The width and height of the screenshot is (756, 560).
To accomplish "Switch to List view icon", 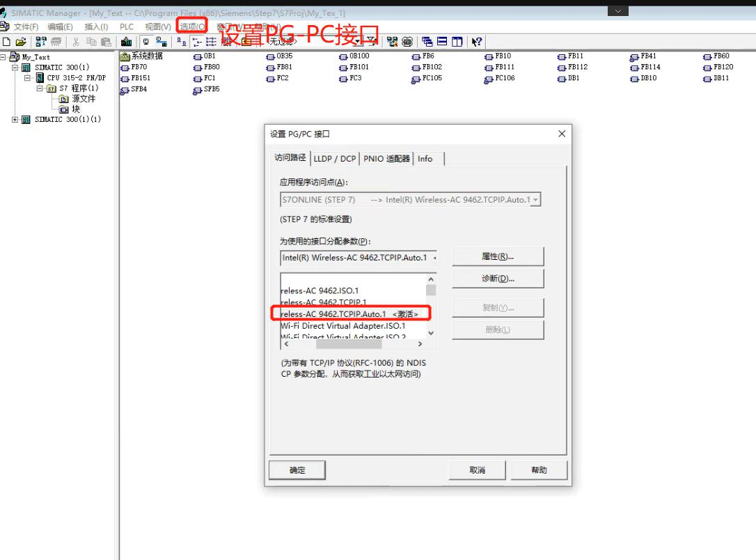I will pos(211,42).
